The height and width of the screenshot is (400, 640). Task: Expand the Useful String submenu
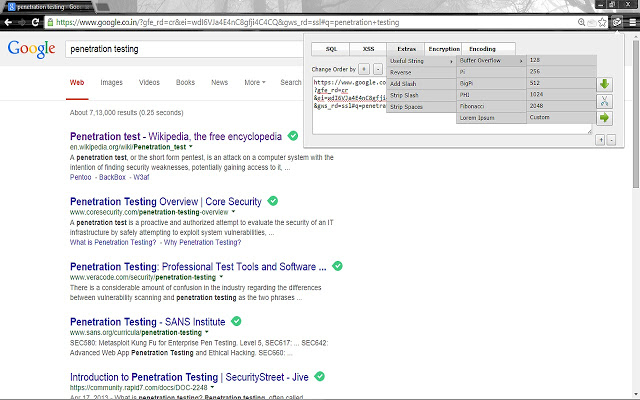tap(421, 61)
